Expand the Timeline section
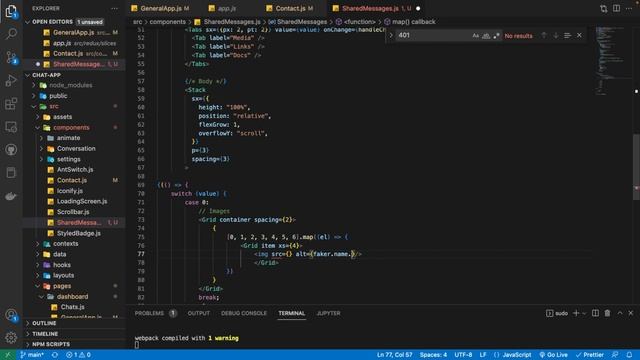The image size is (640, 360). point(74,334)
